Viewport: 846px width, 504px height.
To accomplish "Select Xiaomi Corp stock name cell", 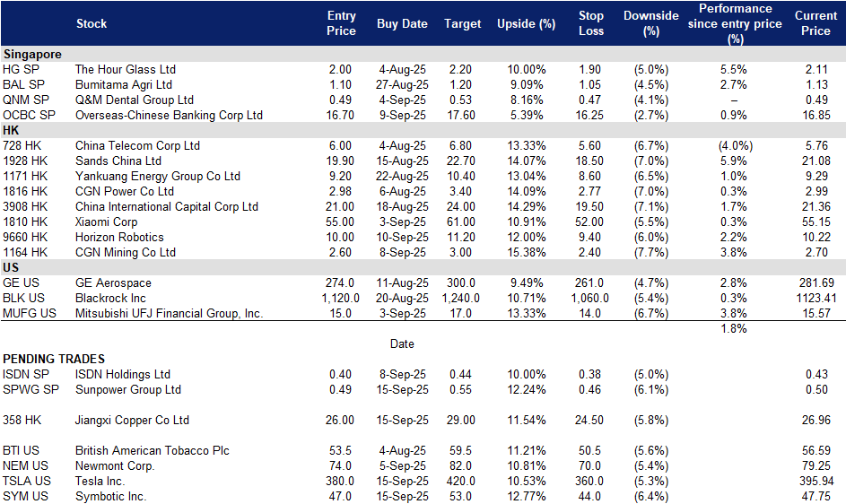I will 106,222.
